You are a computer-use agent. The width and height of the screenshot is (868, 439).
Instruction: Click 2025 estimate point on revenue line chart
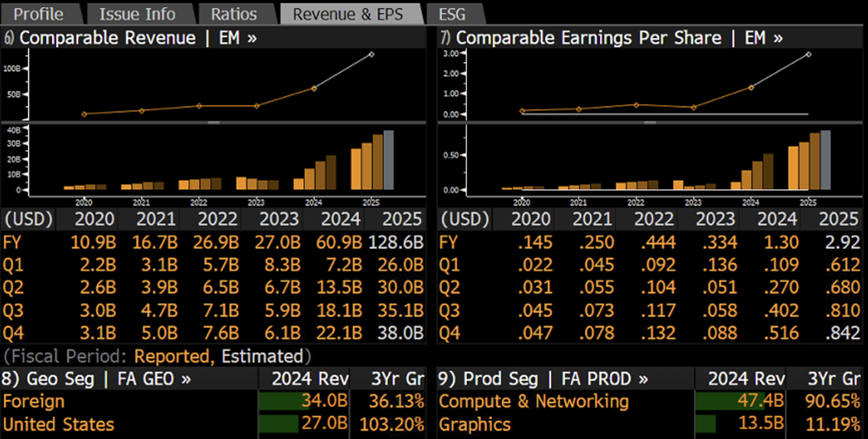point(371,54)
